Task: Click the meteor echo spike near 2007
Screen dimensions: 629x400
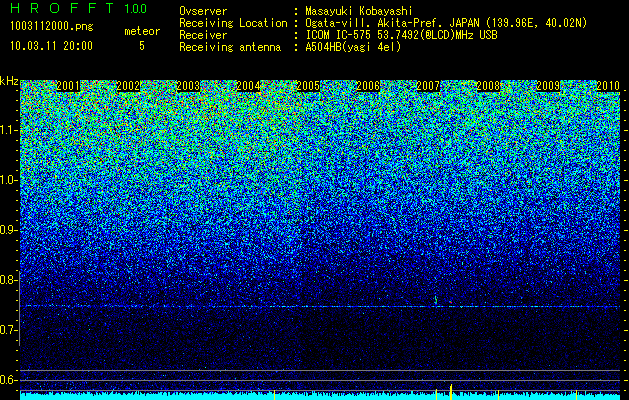Action: click(436, 300)
